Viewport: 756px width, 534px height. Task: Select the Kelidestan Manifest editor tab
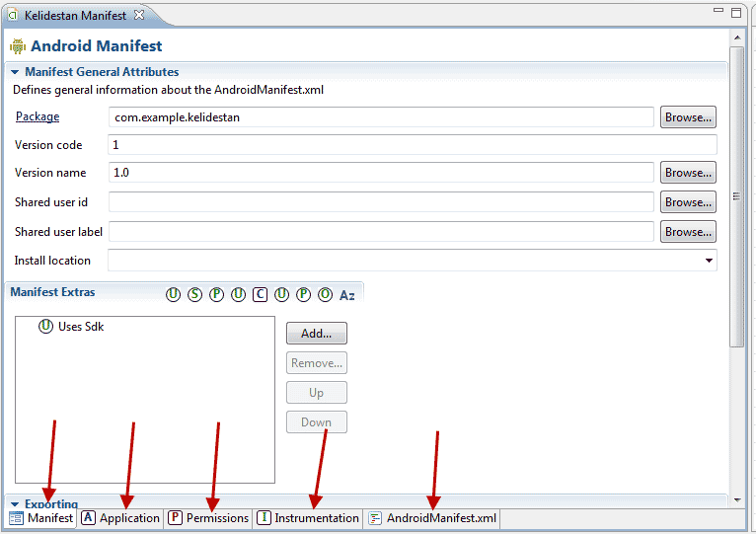click(x=75, y=16)
